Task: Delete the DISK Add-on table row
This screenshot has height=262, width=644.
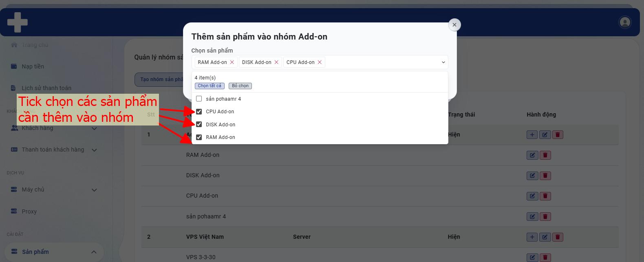Action: (x=545, y=176)
